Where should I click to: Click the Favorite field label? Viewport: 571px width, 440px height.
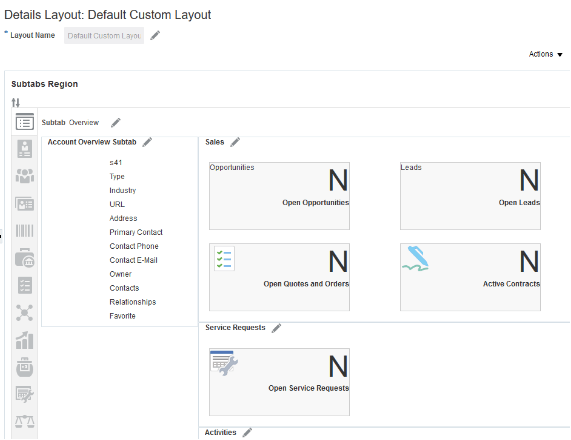tap(122, 316)
